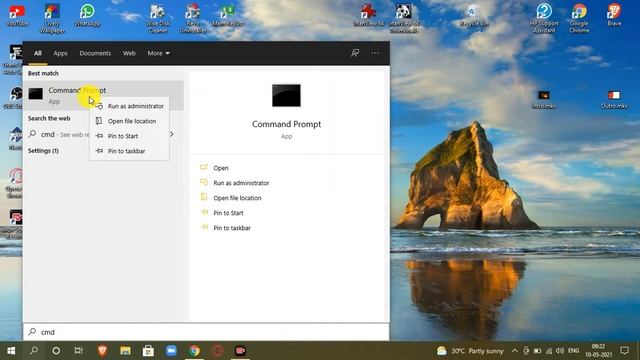
Task: Click the cmd search web magnifier icon
Action: coord(32,134)
